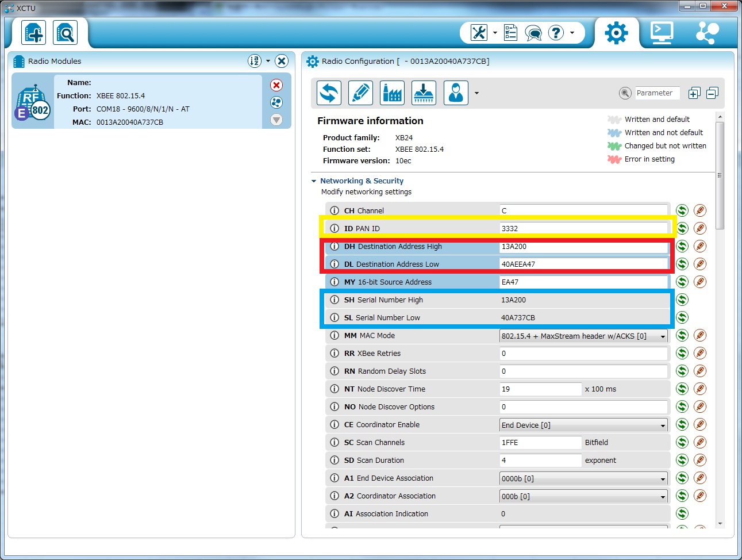Refresh AI Association Indication parameter
This screenshot has width=742, height=560.
point(682,513)
